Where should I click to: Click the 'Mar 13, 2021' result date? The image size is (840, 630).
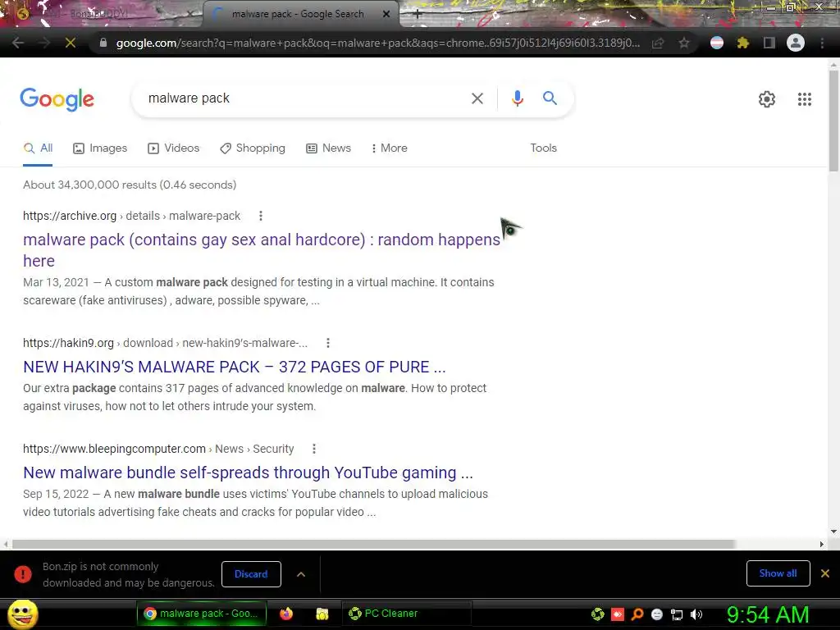click(56, 282)
